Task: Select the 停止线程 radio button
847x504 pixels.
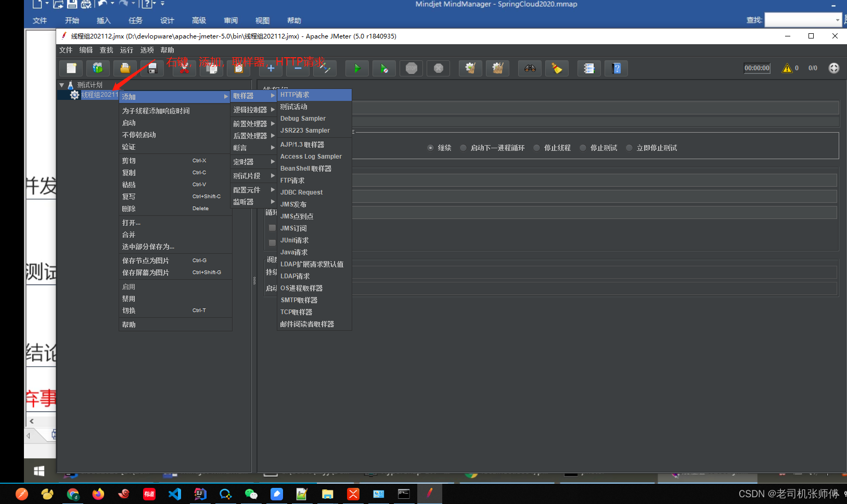Action: coord(536,148)
